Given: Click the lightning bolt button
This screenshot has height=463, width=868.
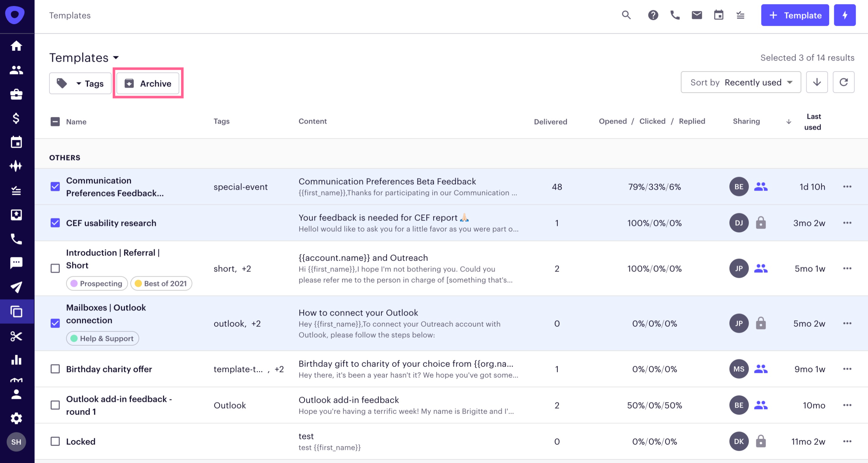Looking at the screenshot, I should click(x=844, y=15).
